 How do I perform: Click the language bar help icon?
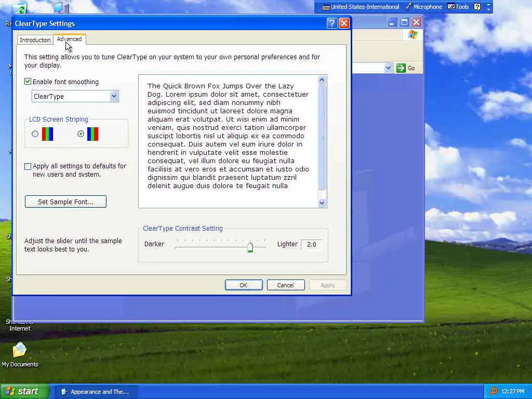click(477, 7)
